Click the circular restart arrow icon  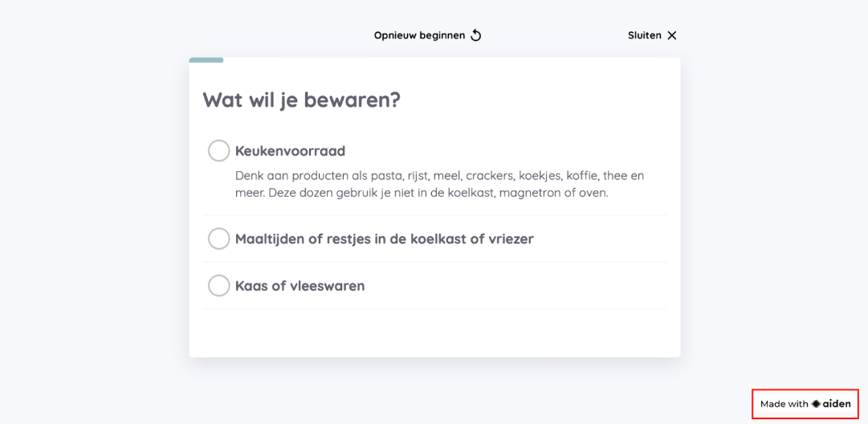[476, 35]
